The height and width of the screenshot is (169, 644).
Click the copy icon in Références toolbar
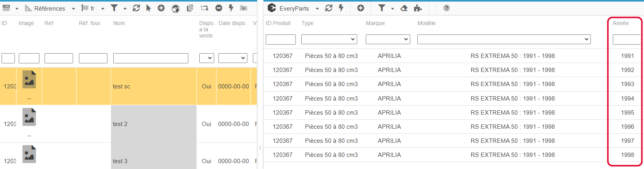[190, 8]
